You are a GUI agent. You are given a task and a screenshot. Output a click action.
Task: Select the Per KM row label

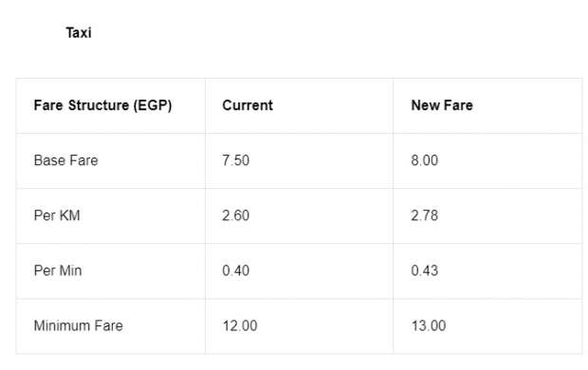(x=57, y=215)
